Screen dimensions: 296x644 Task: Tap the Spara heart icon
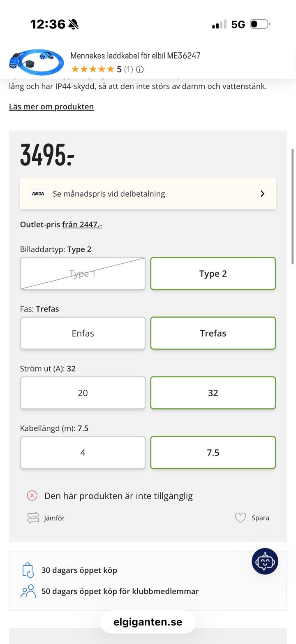pos(240,518)
